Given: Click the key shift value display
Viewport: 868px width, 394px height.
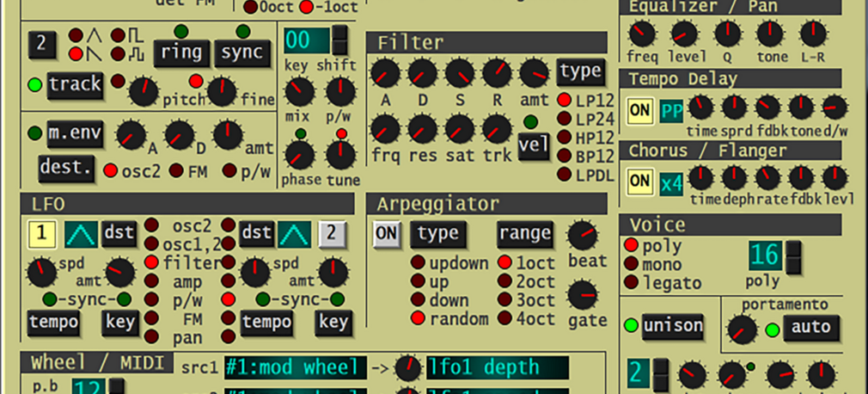Looking at the screenshot, I should [307, 40].
